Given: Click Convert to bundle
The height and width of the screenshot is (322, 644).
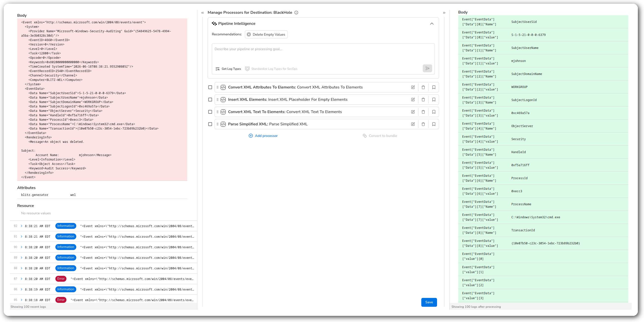Looking at the screenshot, I should coord(380,136).
